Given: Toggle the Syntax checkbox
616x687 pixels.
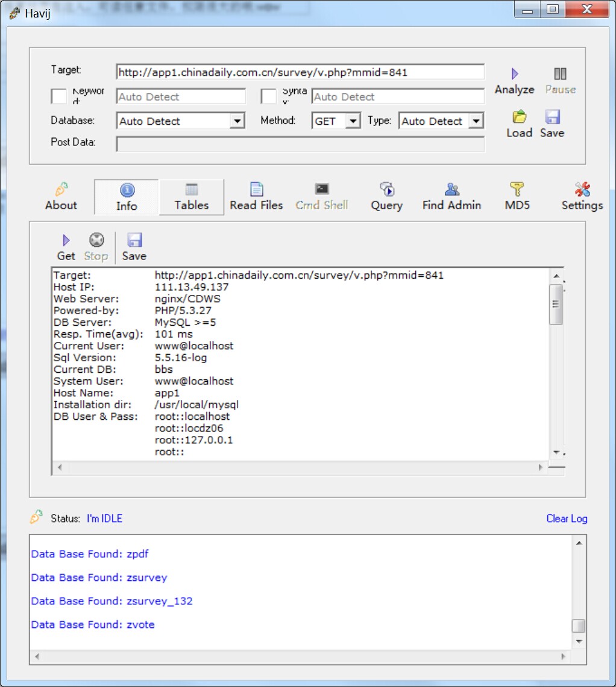Looking at the screenshot, I should [268, 96].
